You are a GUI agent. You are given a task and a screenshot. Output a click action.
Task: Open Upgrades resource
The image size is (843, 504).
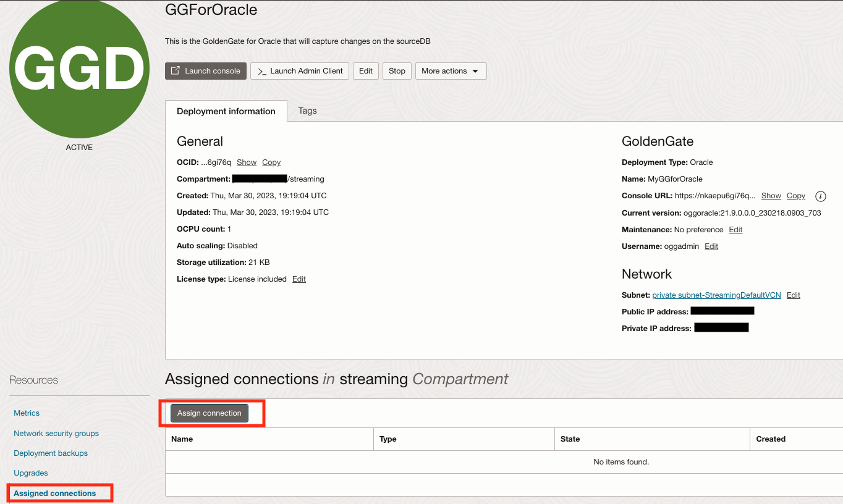click(x=31, y=473)
